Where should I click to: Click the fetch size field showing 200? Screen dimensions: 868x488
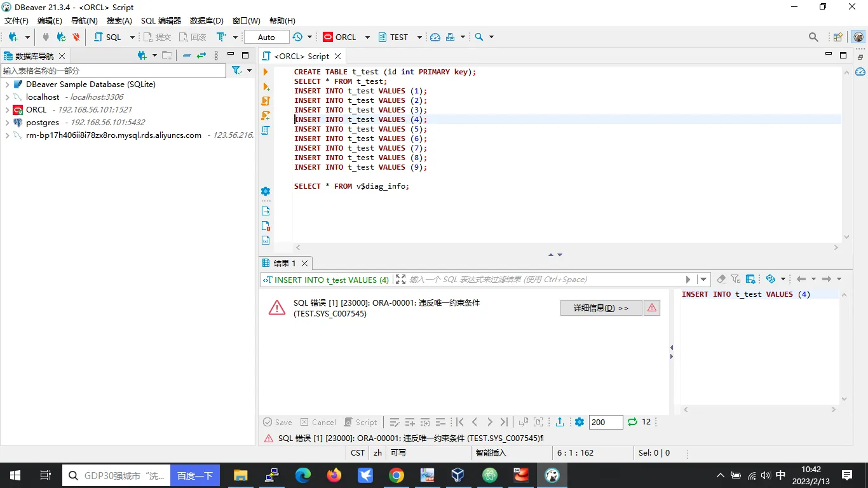(x=606, y=422)
